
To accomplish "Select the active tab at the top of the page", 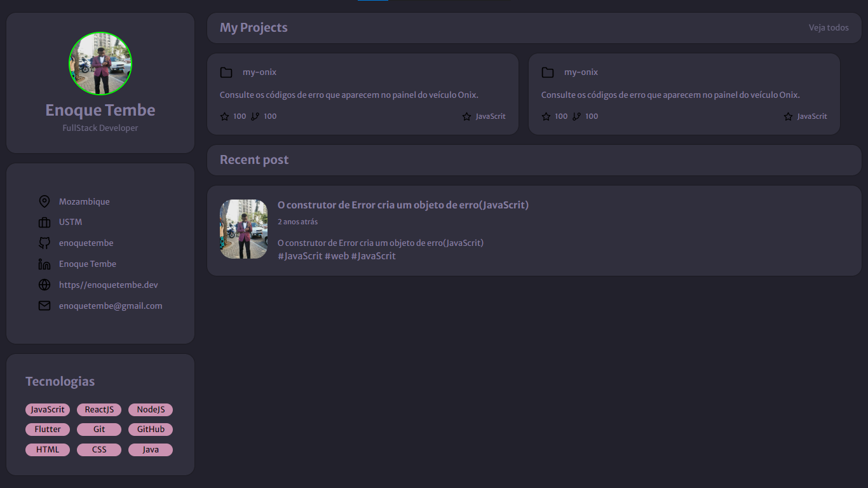I will click(x=373, y=2).
